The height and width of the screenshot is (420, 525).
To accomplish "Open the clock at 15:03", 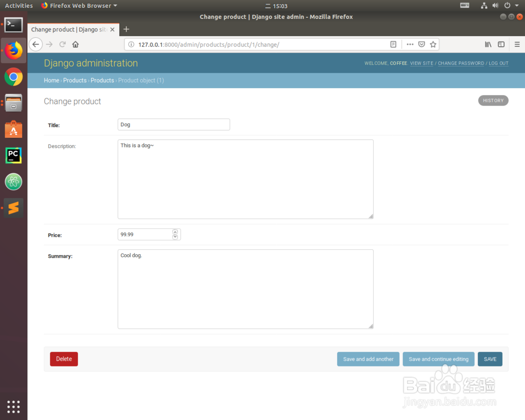I will pyautogui.click(x=277, y=6).
